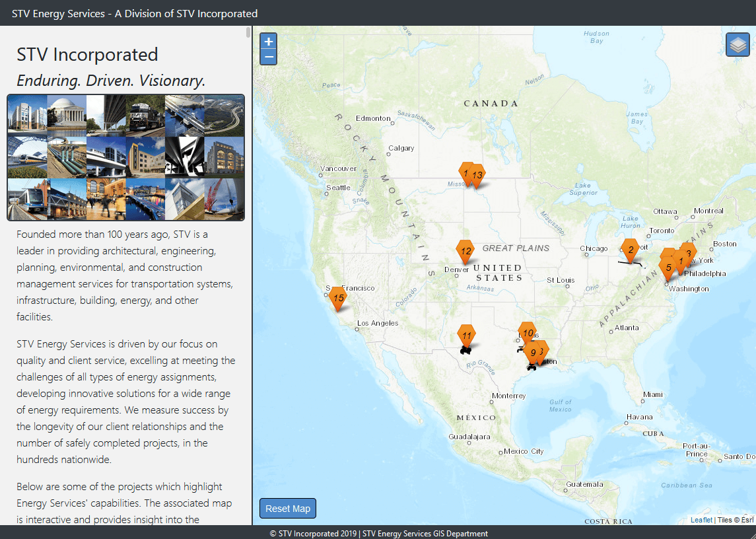Select project marker 12 near Denver
This screenshot has height=539, width=756.
pyautogui.click(x=465, y=252)
